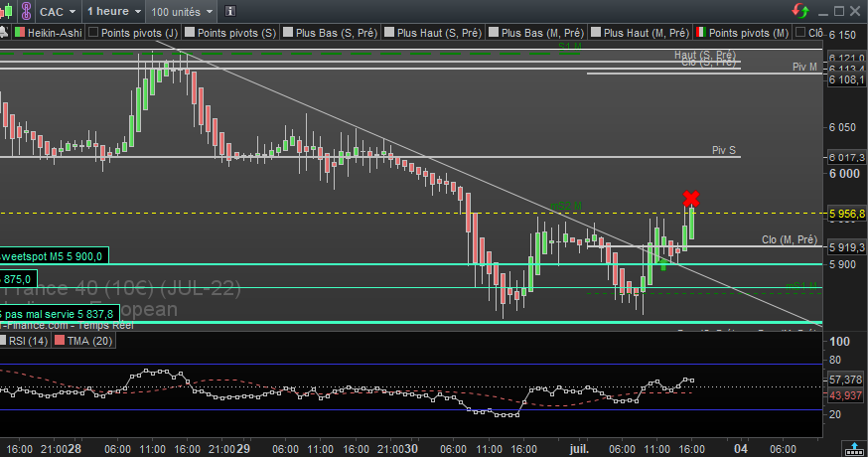868x457 pixels.
Task: Toggle the Points pivots (S) color box
Action: (190, 32)
